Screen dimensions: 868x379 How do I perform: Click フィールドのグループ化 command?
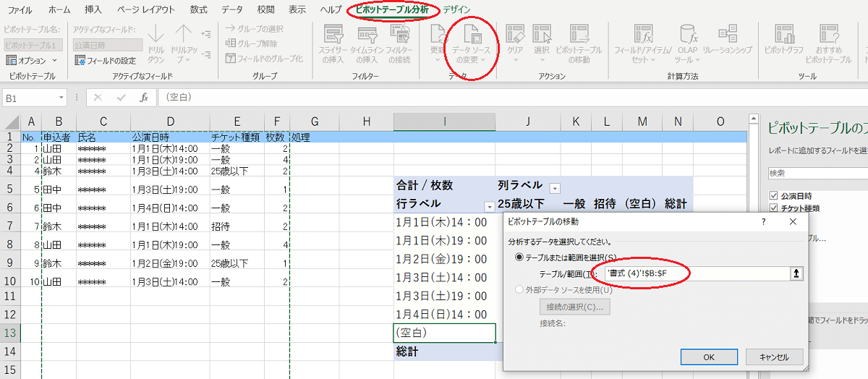click(264, 59)
